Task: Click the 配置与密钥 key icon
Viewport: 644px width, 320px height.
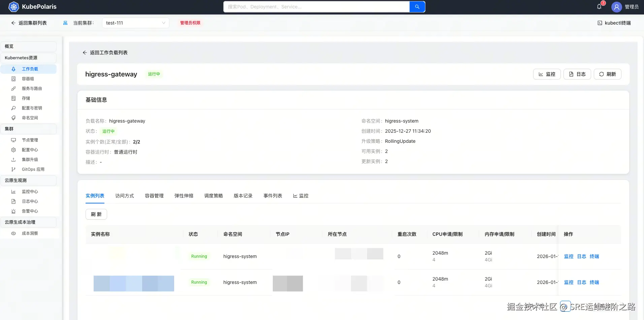Action: pos(13,108)
